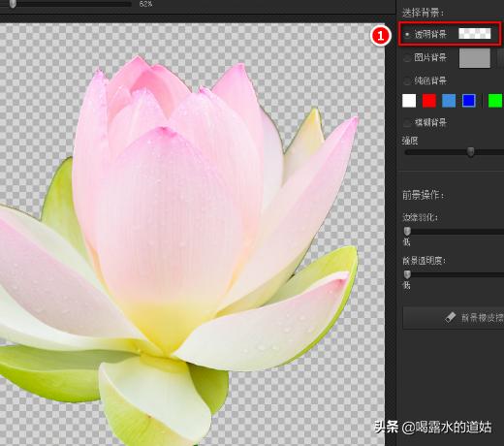Click the 前景橡皮擦 button label

(482, 318)
